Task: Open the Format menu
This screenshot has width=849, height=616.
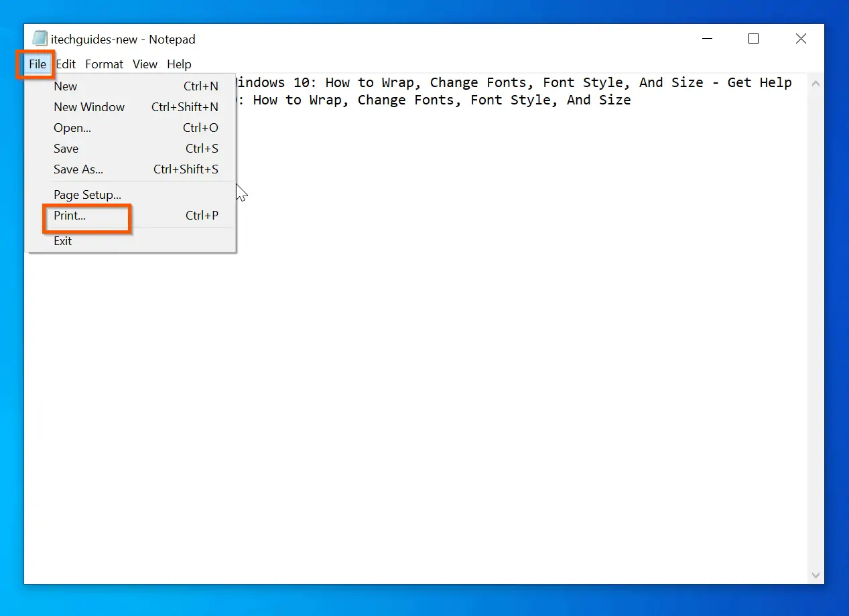Action: (104, 64)
